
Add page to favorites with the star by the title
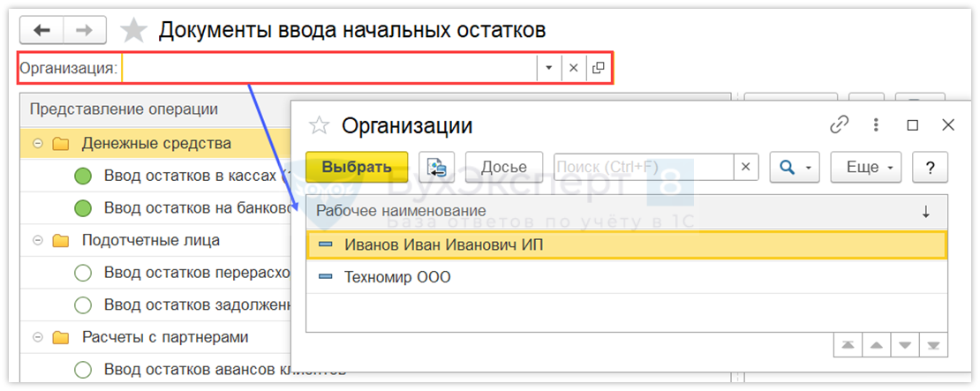coord(133,30)
